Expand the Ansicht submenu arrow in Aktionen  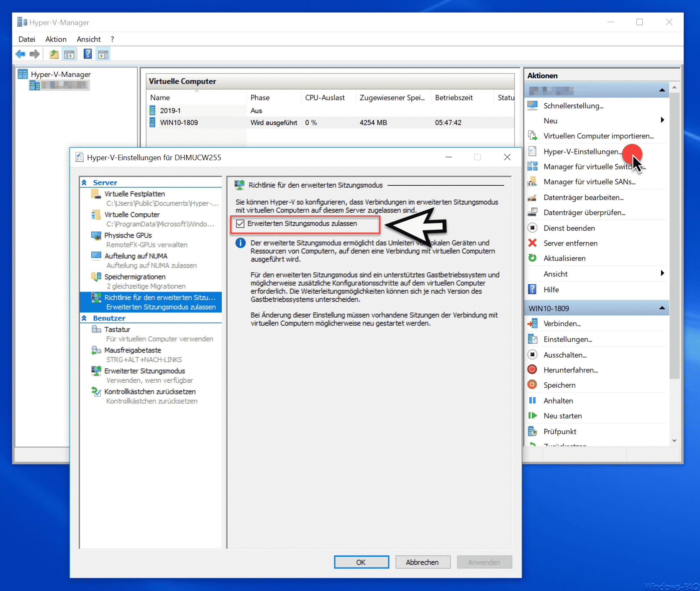[662, 273]
